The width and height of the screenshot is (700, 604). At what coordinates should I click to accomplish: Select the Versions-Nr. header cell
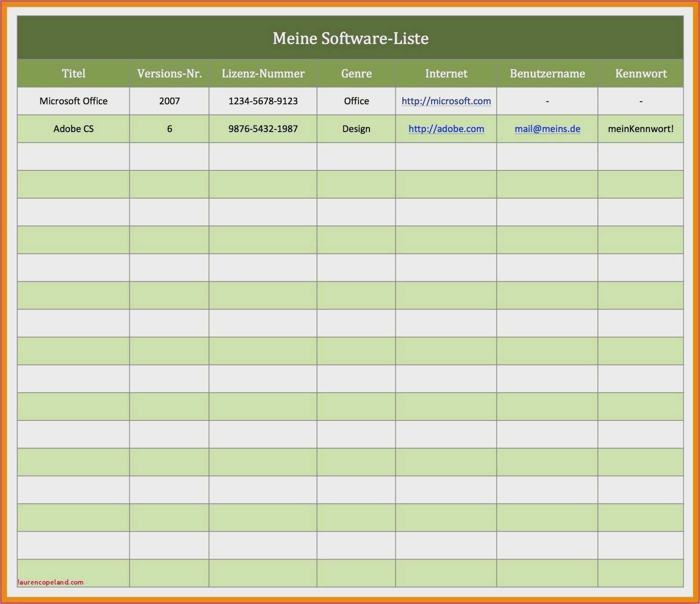point(169,74)
